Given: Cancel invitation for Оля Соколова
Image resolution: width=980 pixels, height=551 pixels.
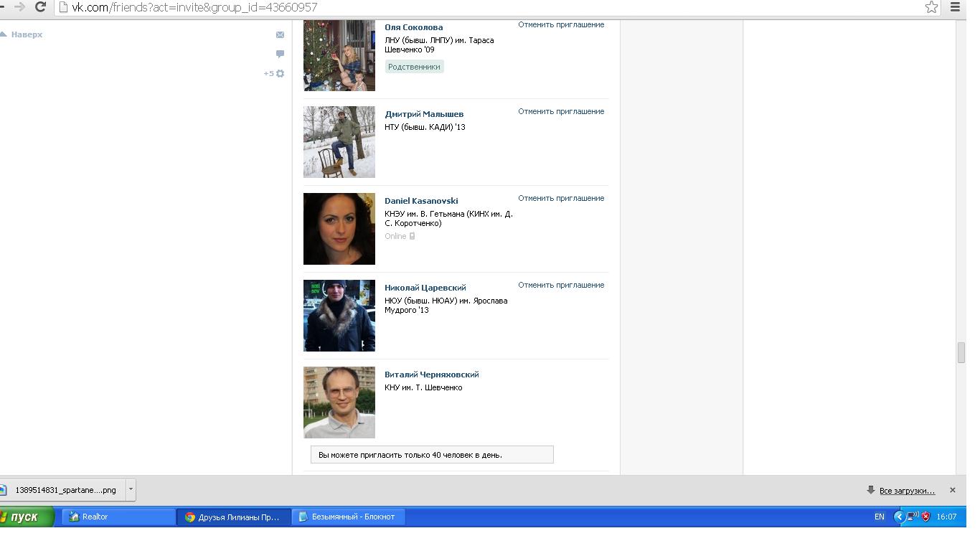Looking at the screenshot, I should click(561, 24).
